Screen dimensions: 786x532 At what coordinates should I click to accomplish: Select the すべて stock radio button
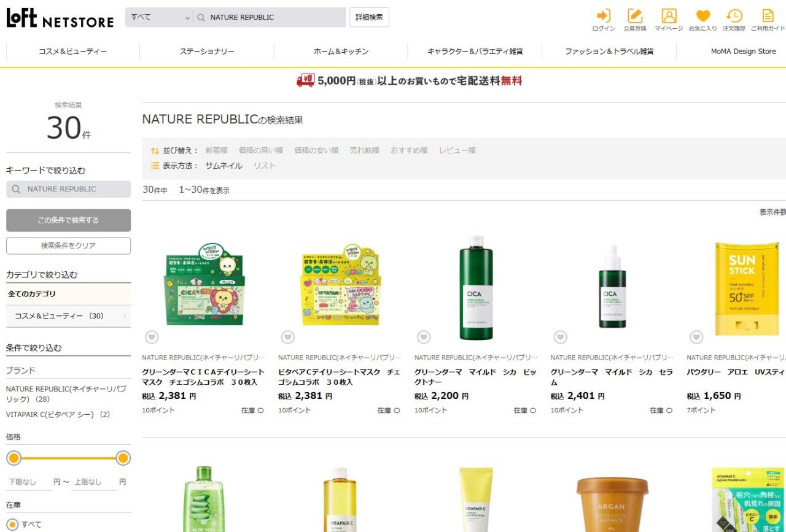coord(12,525)
